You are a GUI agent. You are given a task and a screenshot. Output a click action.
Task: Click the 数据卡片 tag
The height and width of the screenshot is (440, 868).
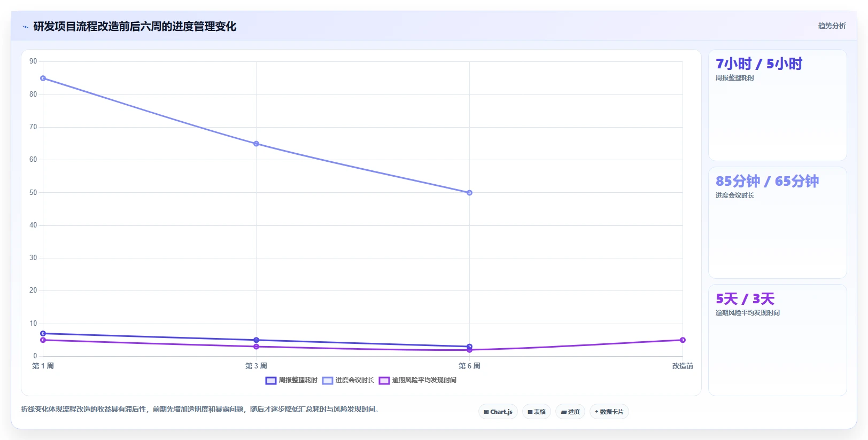609,412
